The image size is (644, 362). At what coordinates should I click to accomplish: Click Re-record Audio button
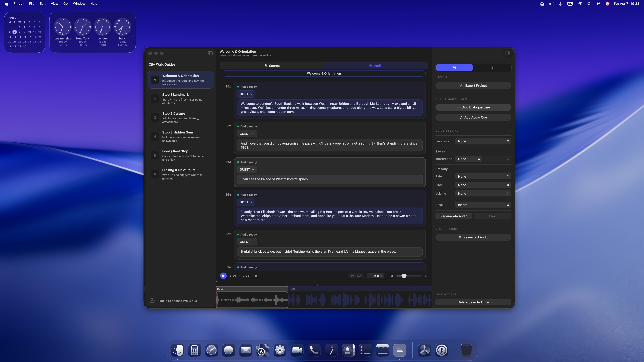(473, 237)
